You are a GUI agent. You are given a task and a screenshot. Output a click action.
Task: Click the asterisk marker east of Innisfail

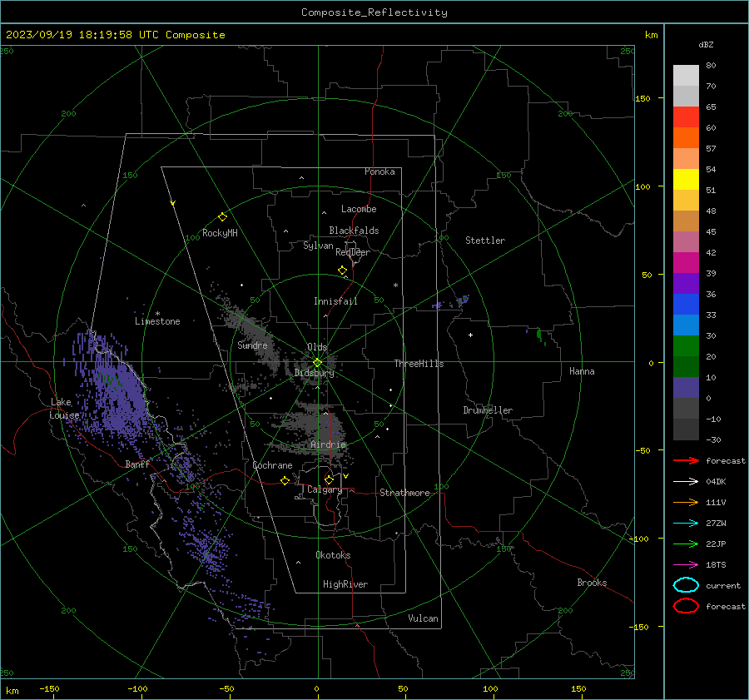[395, 285]
